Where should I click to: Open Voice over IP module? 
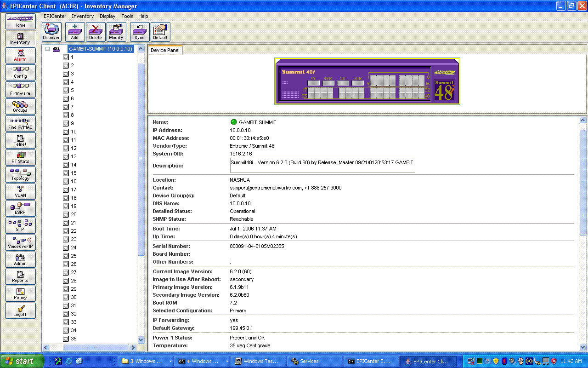[x=20, y=242]
